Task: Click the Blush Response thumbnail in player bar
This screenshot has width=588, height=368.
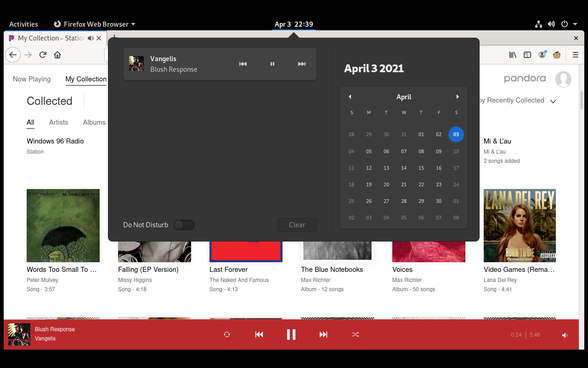Action: (x=19, y=334)
